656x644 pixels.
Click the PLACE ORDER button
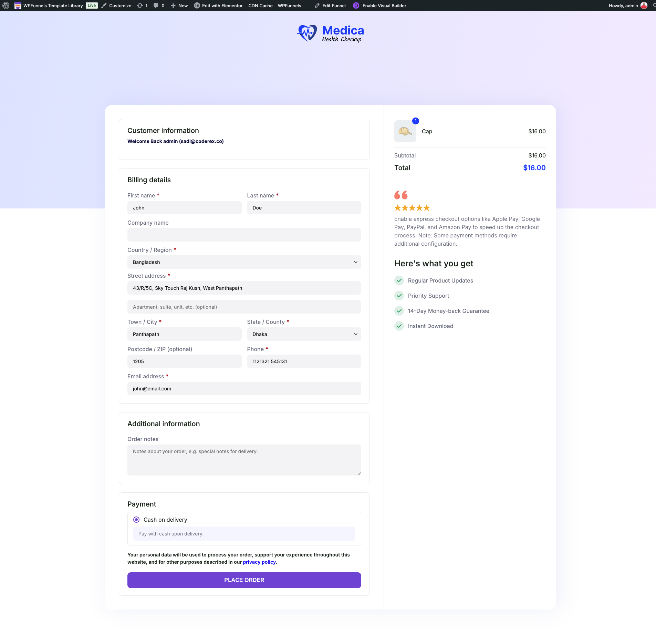[244, 580]
